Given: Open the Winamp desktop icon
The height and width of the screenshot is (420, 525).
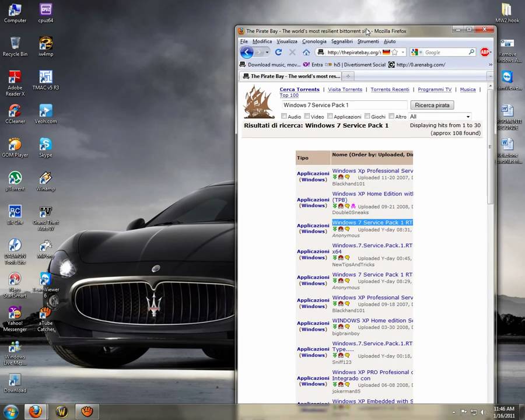Looking at the screenshot, I should tap(45, 181).
